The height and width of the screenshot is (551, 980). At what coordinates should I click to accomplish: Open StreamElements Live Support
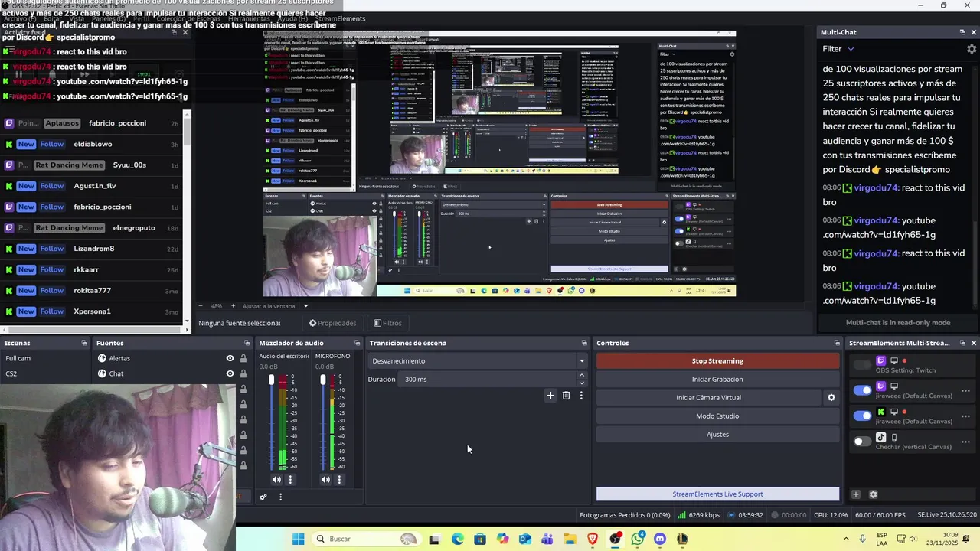[x=717, y=494]
